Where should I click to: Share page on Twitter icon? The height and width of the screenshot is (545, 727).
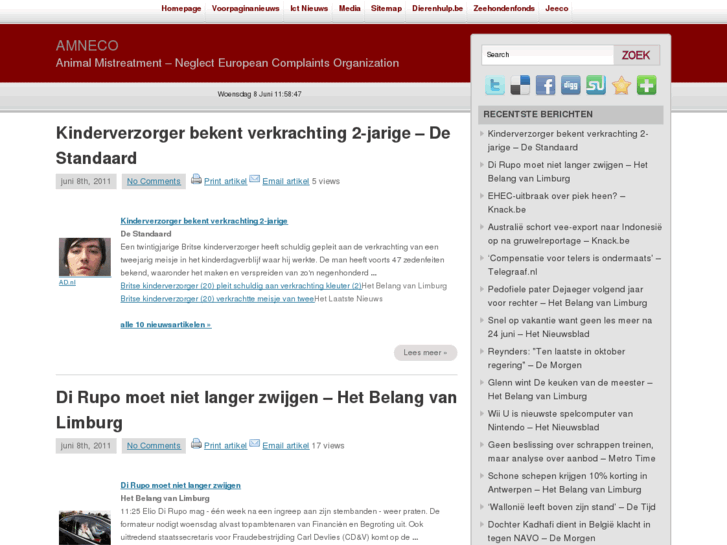click(x=495, y=85)
